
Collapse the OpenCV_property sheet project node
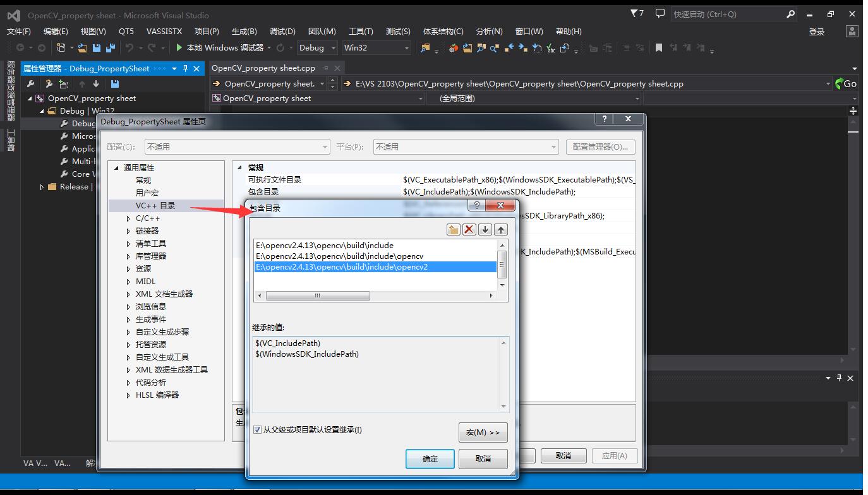point(30,98)
